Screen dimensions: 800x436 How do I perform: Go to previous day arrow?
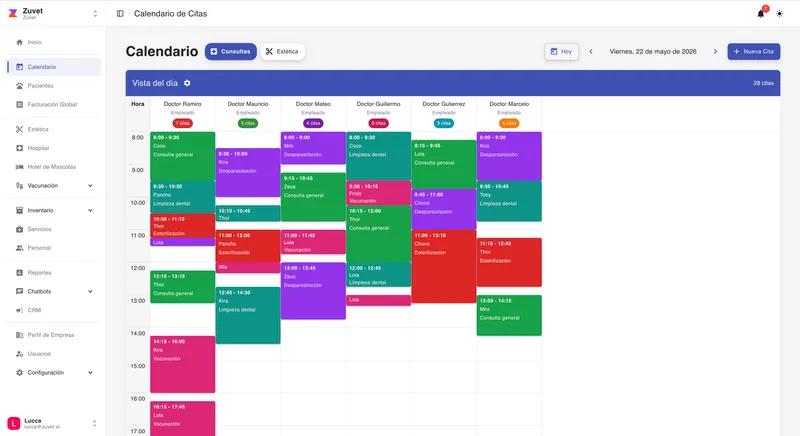[591, 52]
